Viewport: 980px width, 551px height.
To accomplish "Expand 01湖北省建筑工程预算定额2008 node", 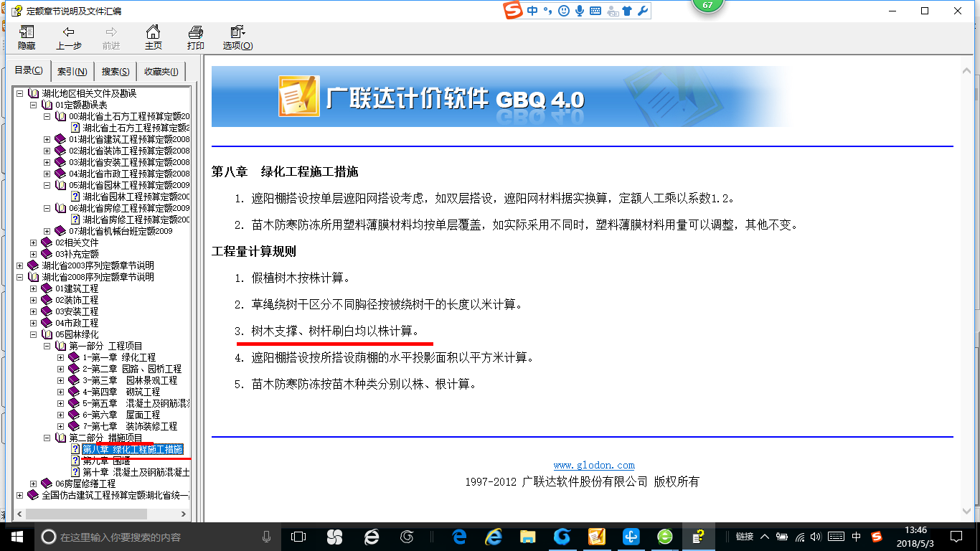I will (x=47, y=139).
